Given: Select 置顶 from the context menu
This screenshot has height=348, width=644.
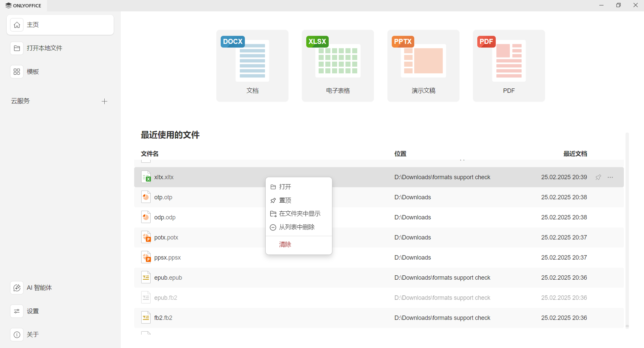Looking at the screenshot, I should 285,200.
